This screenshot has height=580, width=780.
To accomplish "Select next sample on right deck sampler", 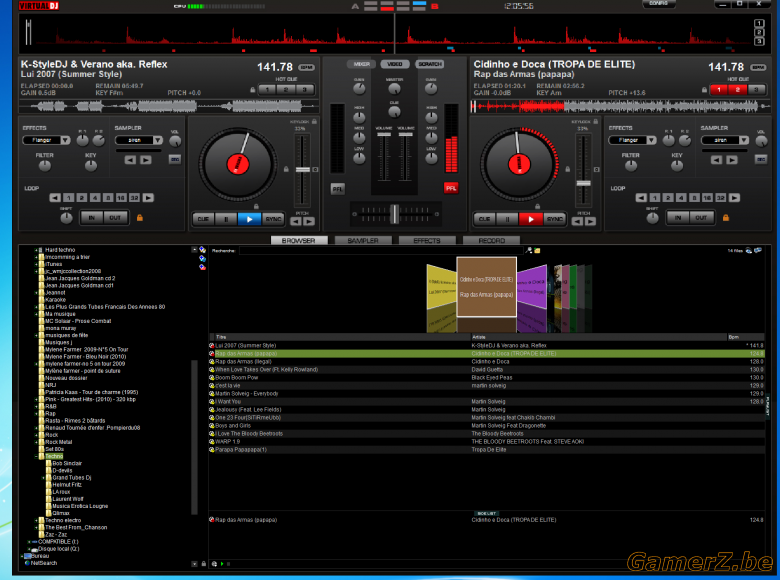I will [x=731, y=160].
